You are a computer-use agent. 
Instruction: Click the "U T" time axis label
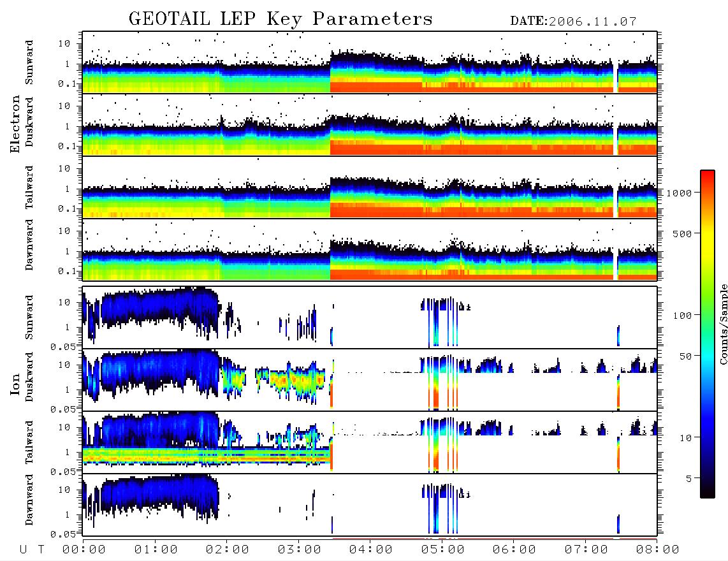[32, 550]
